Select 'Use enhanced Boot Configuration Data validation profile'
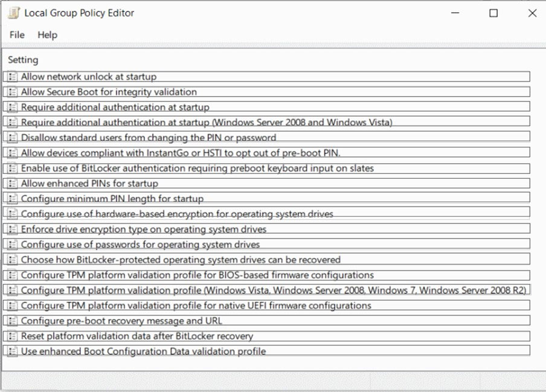 (x=267, y=352)
